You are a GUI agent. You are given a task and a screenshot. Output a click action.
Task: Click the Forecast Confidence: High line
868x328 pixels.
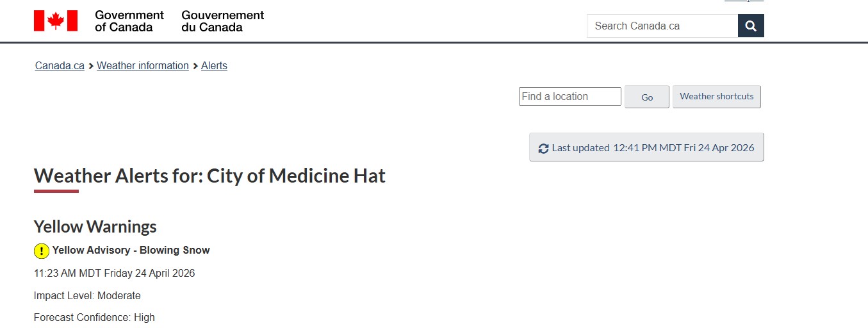point(94,318)
